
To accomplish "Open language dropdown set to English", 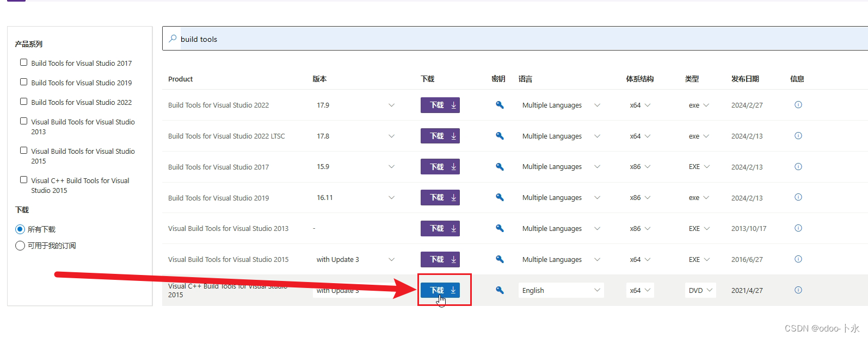I will pyautogui.click(x=561, y=290).
